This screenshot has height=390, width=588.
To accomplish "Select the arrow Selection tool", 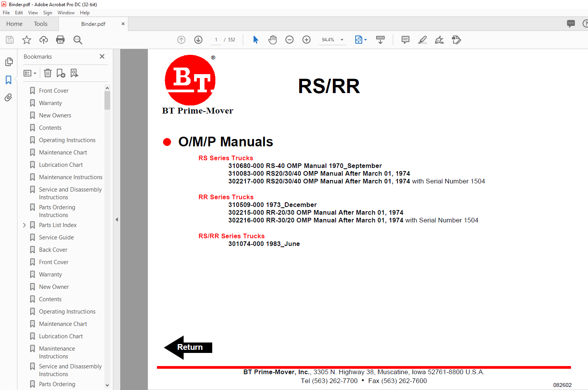I will coord(256,40).
